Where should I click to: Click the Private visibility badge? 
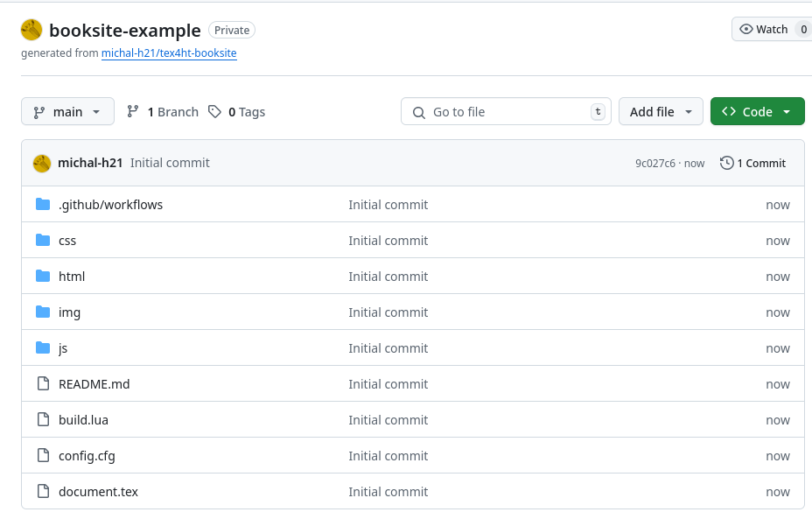(x=232, y=30)
